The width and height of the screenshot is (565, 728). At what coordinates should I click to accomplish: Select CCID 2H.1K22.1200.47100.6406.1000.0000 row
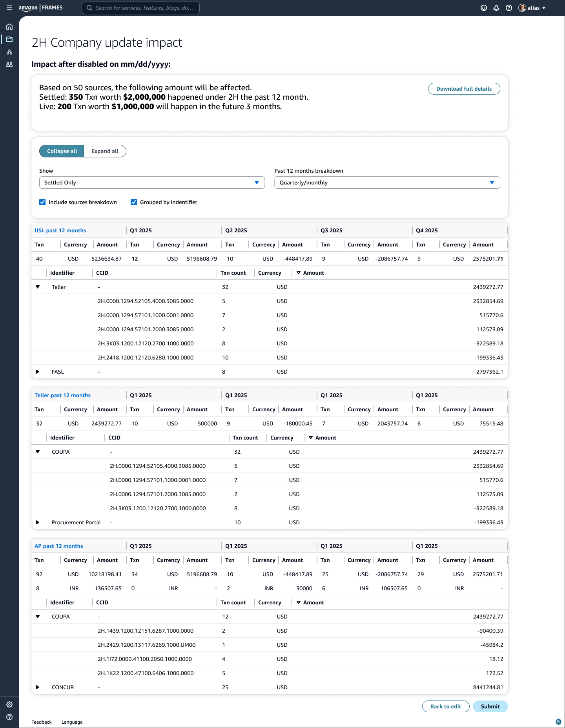coord(146,673)
